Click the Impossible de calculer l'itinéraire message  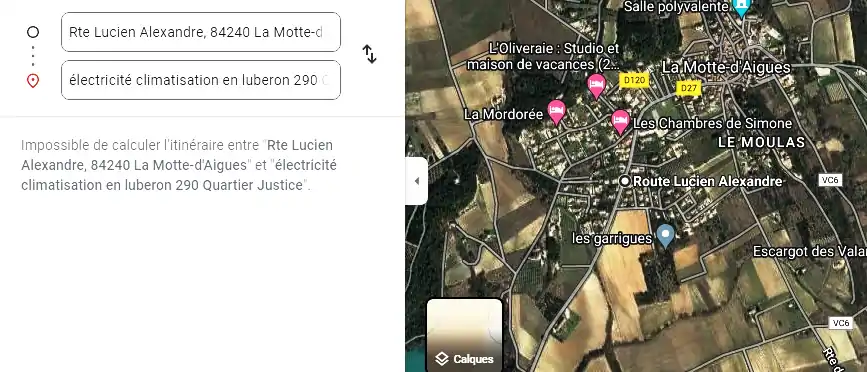pyautogui.click(x=179, y=165)
